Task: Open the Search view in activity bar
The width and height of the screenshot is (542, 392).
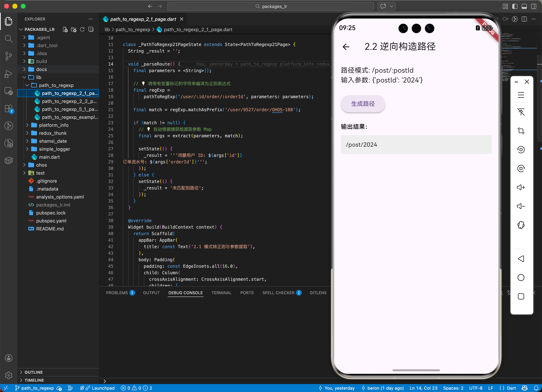Action: tap(9, 38)
